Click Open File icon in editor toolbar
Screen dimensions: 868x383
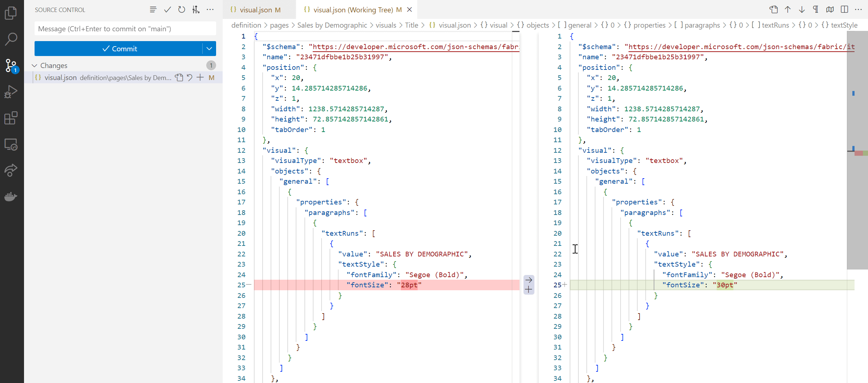(x=774, y=10)
